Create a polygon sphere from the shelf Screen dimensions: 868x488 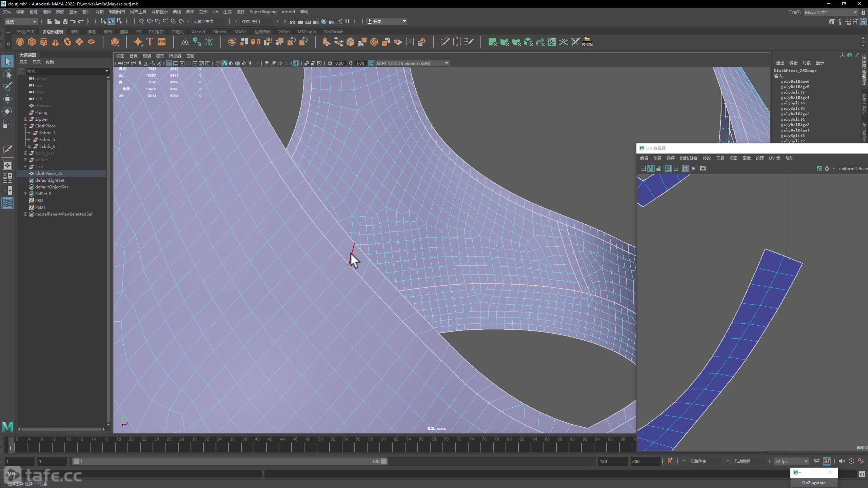[x=20, y=42]
